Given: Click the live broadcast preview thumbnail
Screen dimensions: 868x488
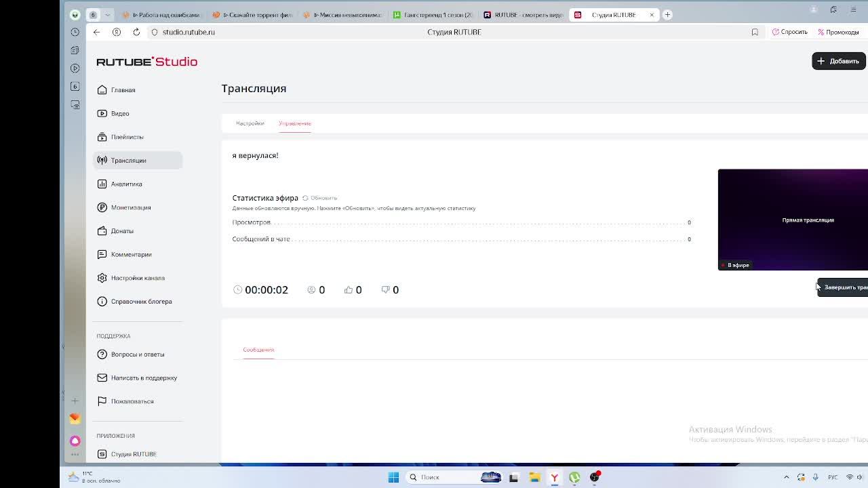Looking at the screenshot, I should pyautogui.click(x=793, y=220).
